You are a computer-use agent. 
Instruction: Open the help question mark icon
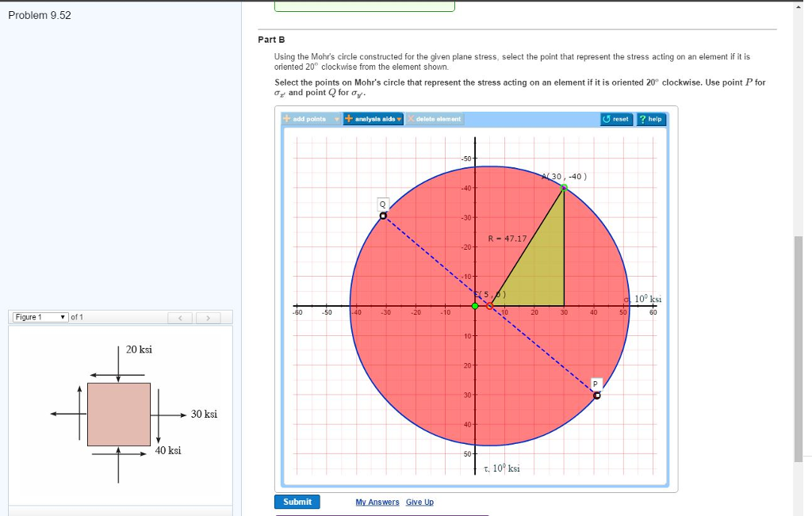pos(642,119)
